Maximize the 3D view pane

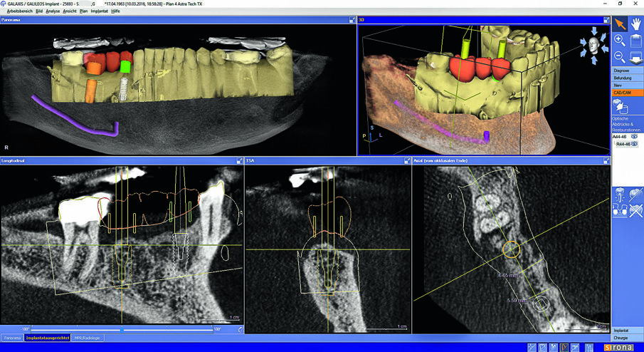[x=606, y=20]
